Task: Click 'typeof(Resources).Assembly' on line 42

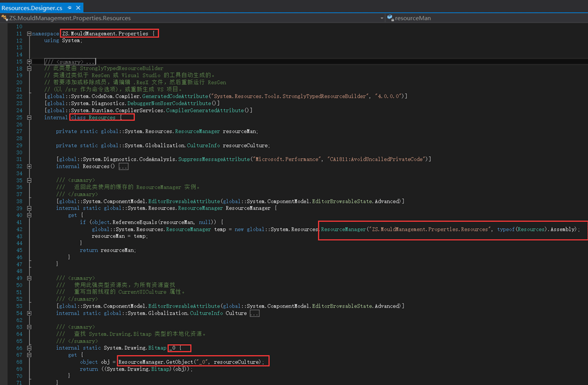Action: point(536,229)
